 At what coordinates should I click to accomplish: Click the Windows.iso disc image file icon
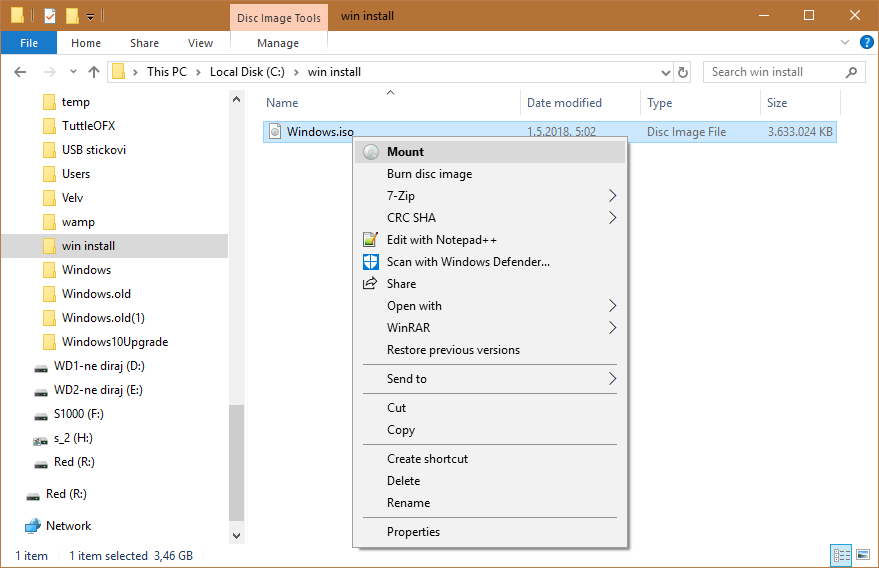pyautogui.click(x=275, y=132)
